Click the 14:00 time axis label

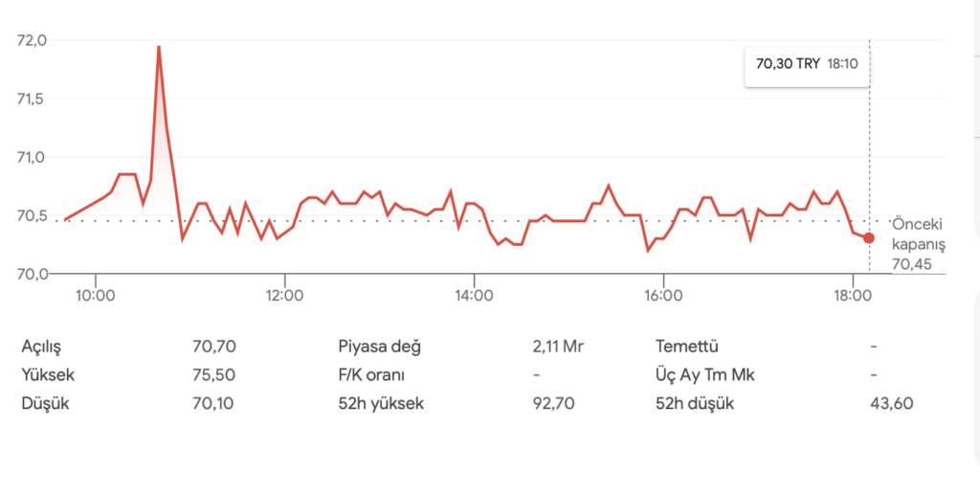click(x=475, y=295)
